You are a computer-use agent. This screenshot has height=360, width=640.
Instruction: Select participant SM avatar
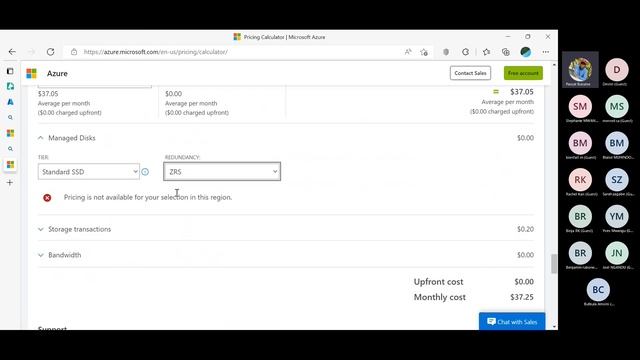(x=580, y=107)
